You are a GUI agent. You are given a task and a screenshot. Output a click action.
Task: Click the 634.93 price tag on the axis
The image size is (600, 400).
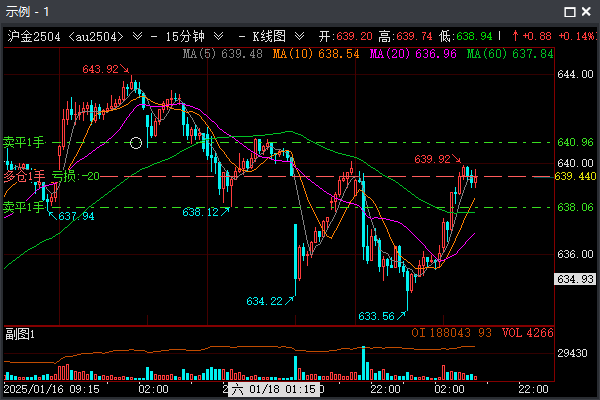pyautogui.click(x=574, y=278)
